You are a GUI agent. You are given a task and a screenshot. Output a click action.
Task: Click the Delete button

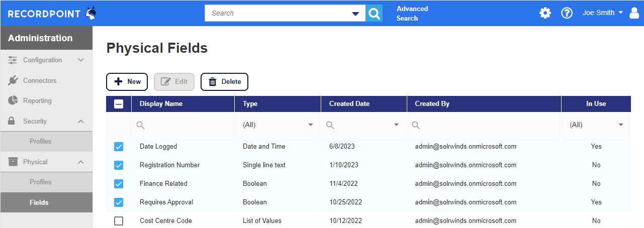click(x=224, y=82)
